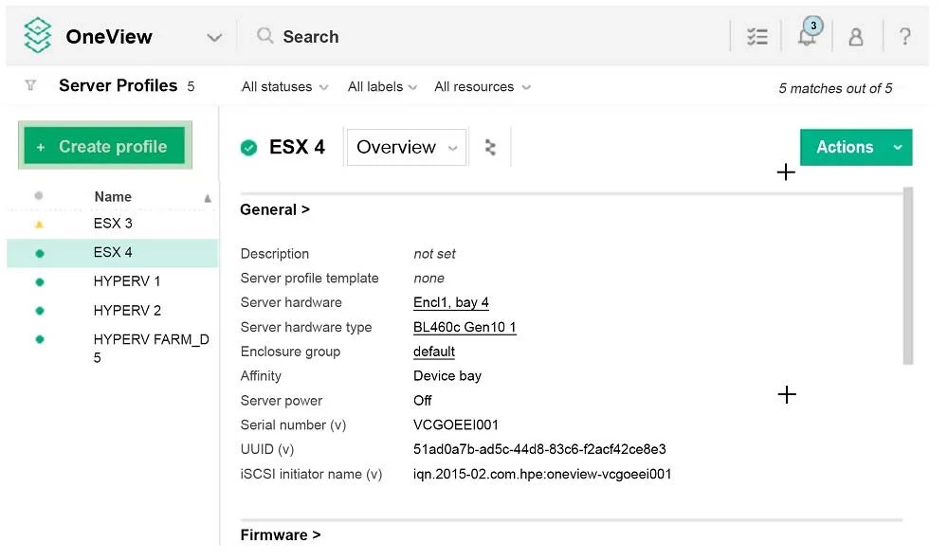Expand the Firmware section link
948x560 pixels.
(x=280, y=535)
